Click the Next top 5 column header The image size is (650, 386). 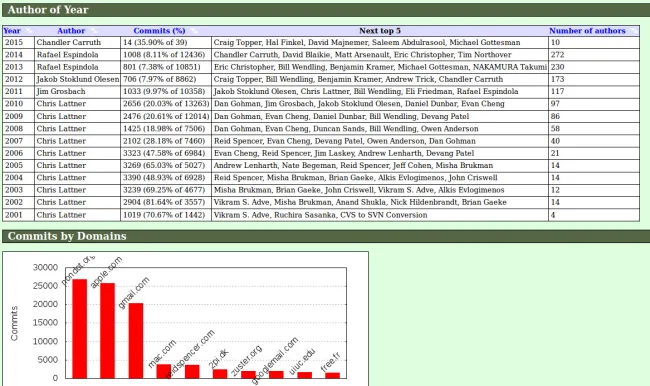click(380, 31)
